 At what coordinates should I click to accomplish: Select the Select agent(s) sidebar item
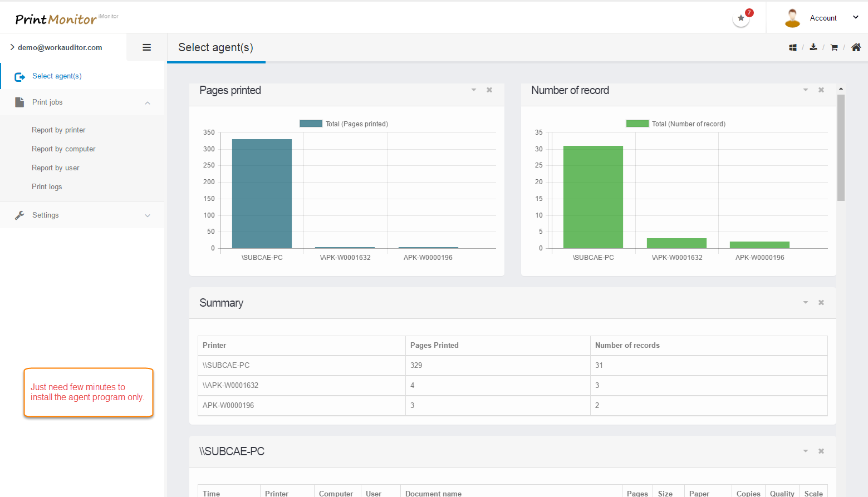click(x=57, y=76)
